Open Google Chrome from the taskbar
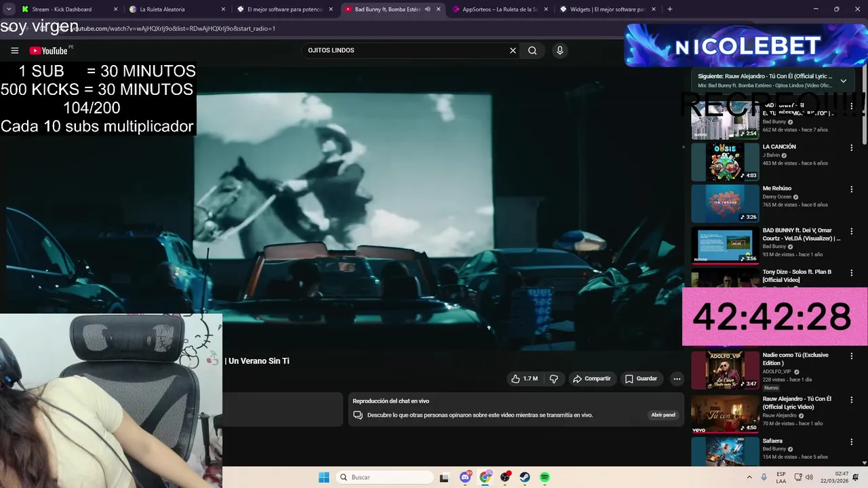868x488 pixels. tap(485, 477)
